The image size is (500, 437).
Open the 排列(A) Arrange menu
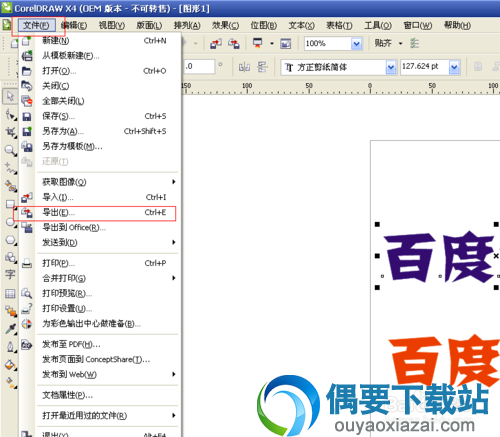pyautogui.click(x=187, y=25)
